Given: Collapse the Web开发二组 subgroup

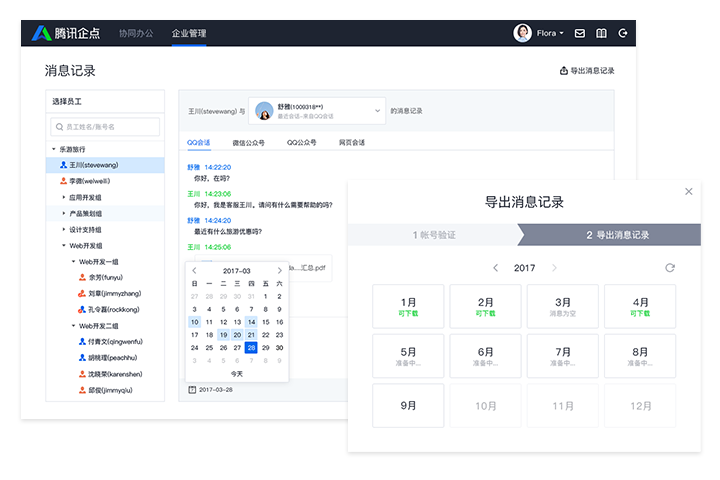Looking at the screenshot, I should pos(73,326).
